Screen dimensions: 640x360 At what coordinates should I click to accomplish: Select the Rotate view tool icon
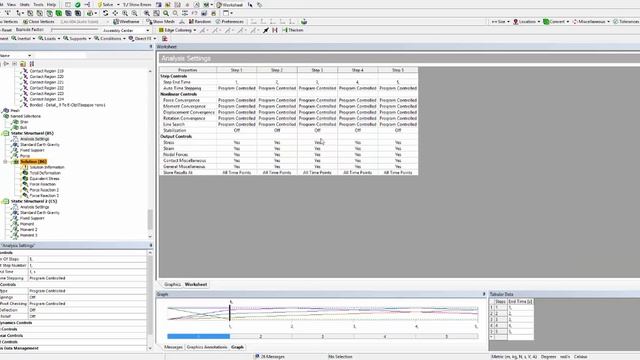pos(105,13)
